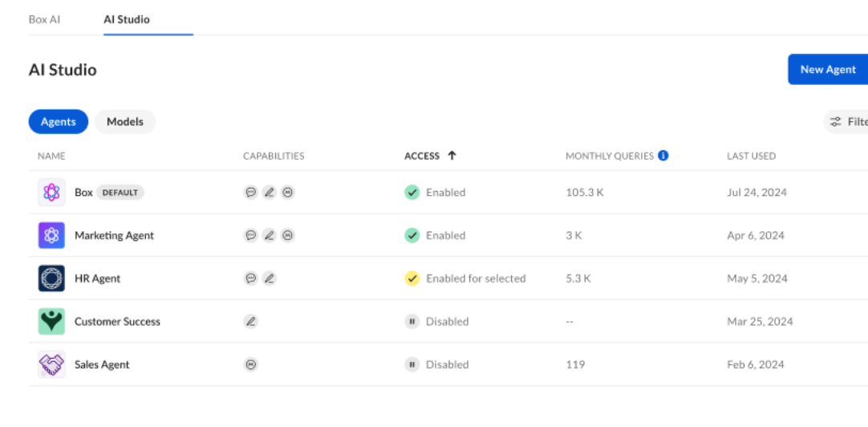
Task: Click the New Agent button
Action: tap(827, 70)
